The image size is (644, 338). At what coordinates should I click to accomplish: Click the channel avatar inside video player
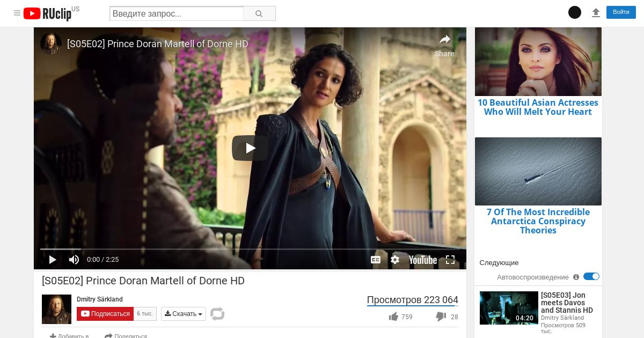pos(51,43)
